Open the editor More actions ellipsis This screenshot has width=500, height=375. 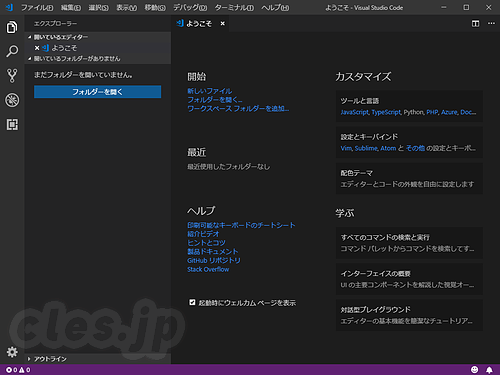click(x=491, y=23)
